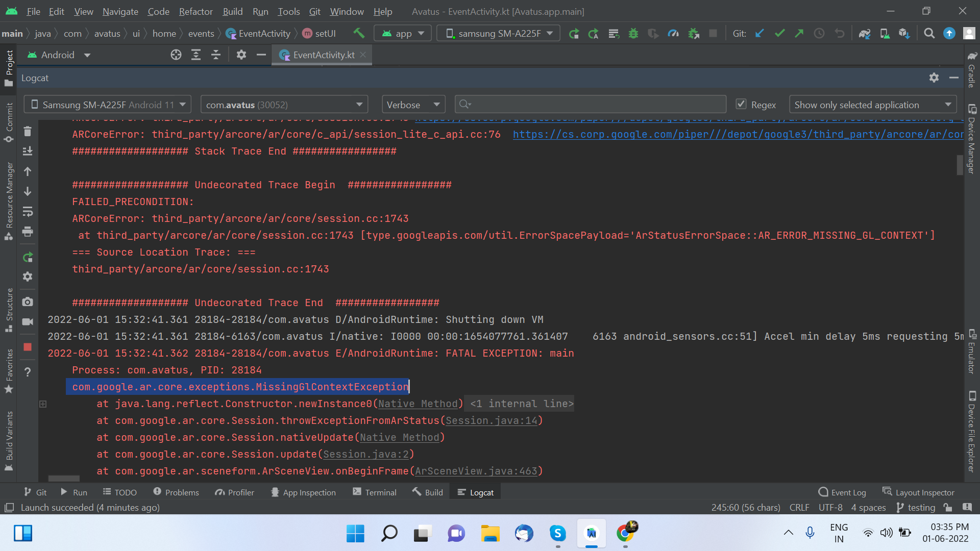The height and width of the screenshot is (551, 980).
Task: Switch to the Terminal tab
Action: click(x=380, y=492)
